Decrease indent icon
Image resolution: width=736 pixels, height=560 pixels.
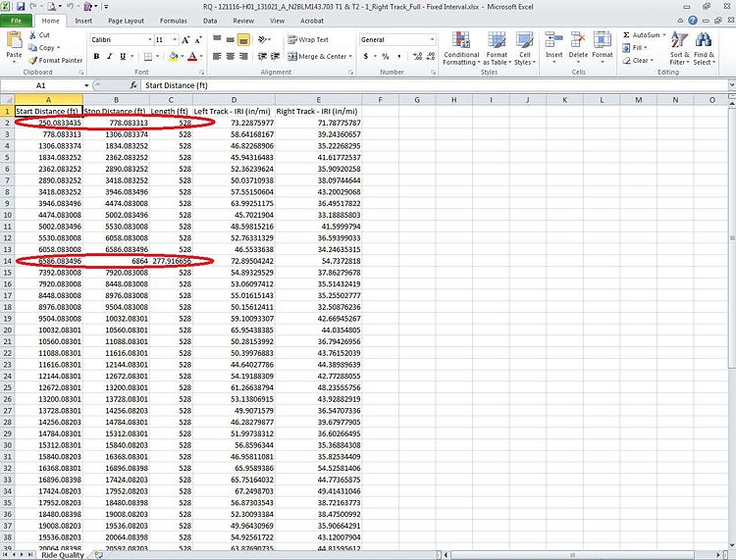tap(262, 56)
